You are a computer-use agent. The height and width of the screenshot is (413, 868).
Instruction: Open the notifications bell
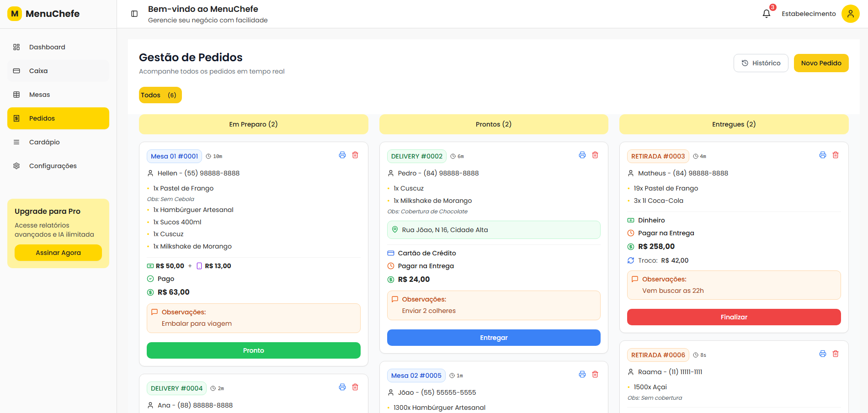[x=767, y=14]
